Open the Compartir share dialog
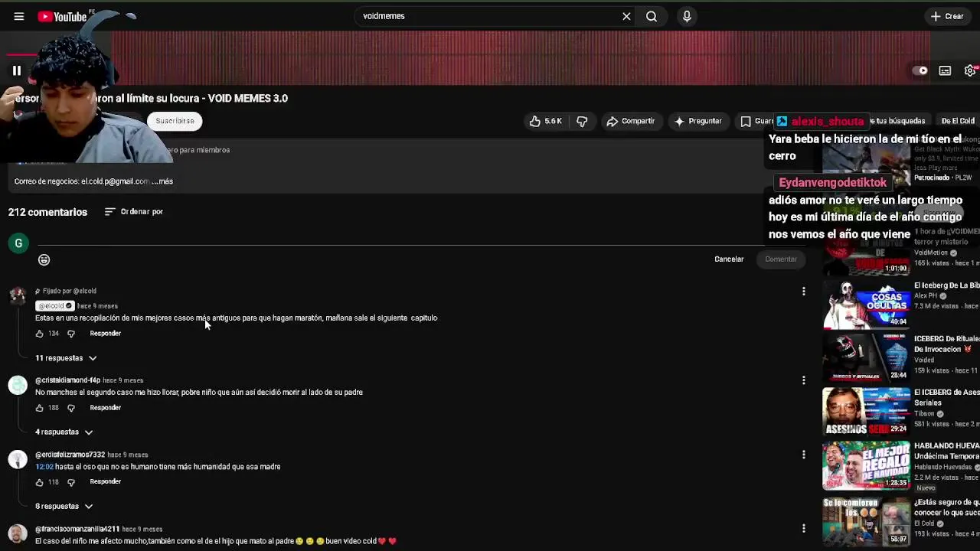 pyautogui.click(x=630, y=121)
